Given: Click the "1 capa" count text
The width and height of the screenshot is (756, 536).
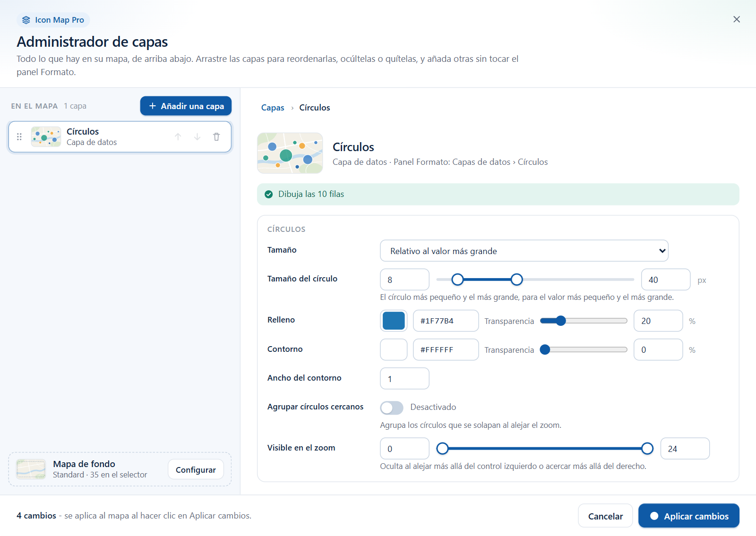Looking at the screenshot, I should (x=75, y=106).
